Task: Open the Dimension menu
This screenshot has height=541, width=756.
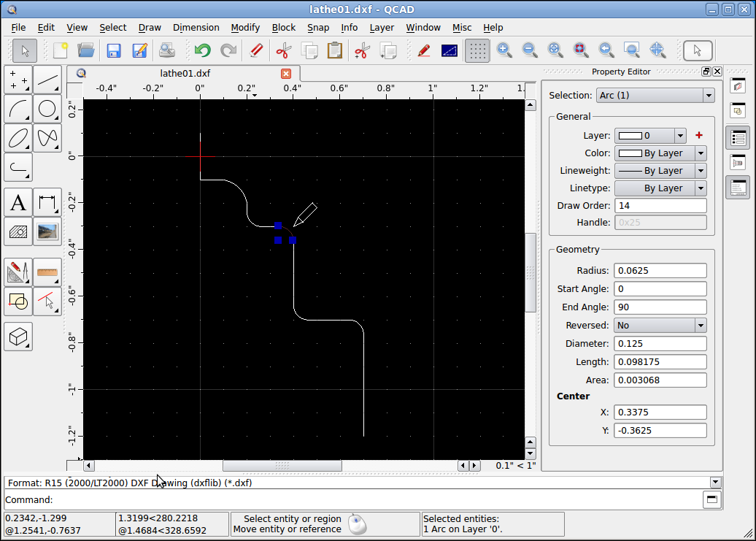Action: tap(196, 28)
